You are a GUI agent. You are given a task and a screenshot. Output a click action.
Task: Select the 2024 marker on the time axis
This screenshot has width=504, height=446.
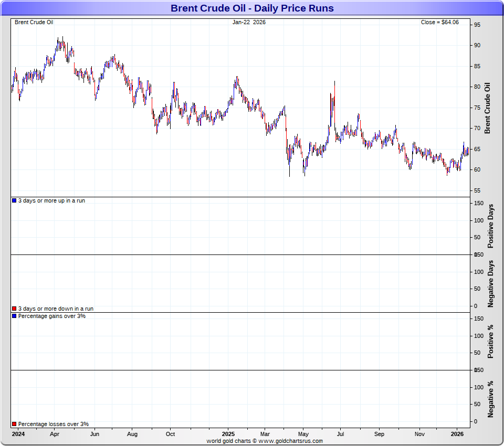[x=18, y=434]
